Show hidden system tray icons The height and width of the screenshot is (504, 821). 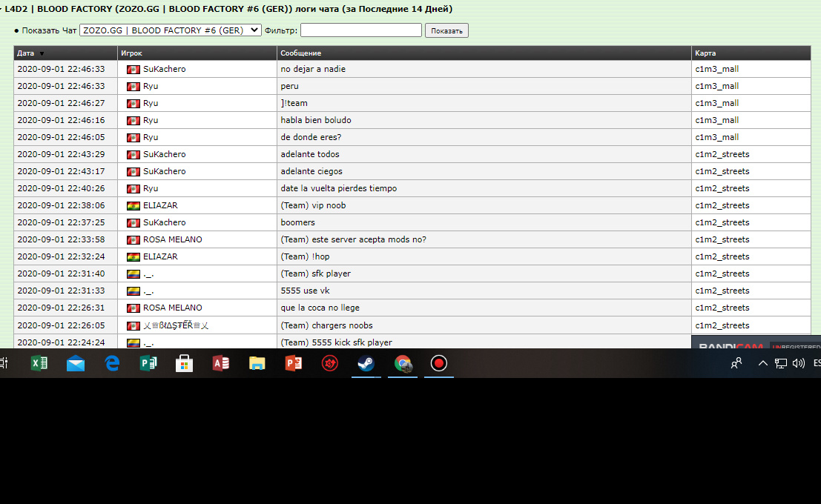pos(762,363)
